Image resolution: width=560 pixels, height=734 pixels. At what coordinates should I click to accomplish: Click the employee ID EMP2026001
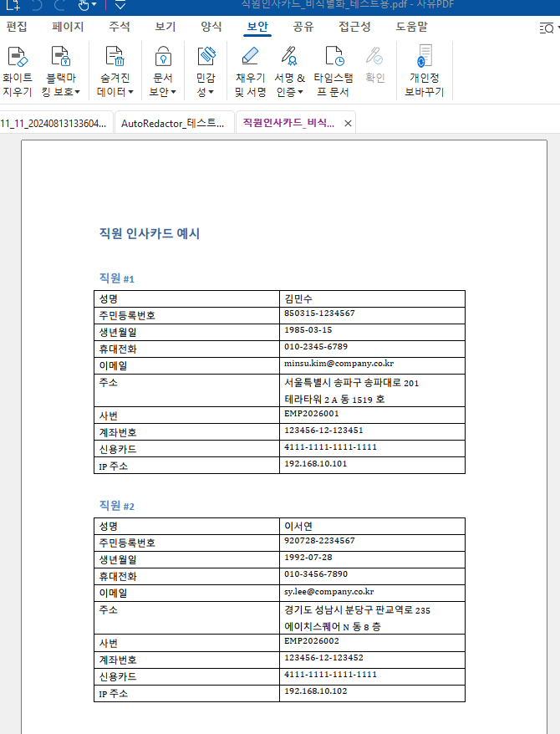[x=311, y=414]
